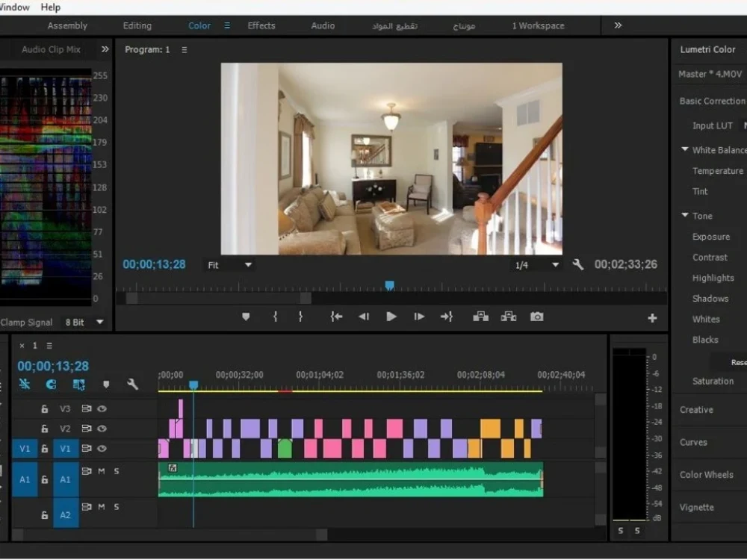Viewport: 747px width, 560px height.
Task: Switch to Effects workspace
Action: point(261,25)
